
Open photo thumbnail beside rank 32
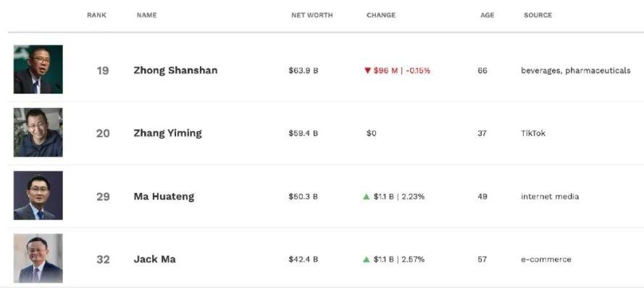pyautogui.click(x=38, y=258)
